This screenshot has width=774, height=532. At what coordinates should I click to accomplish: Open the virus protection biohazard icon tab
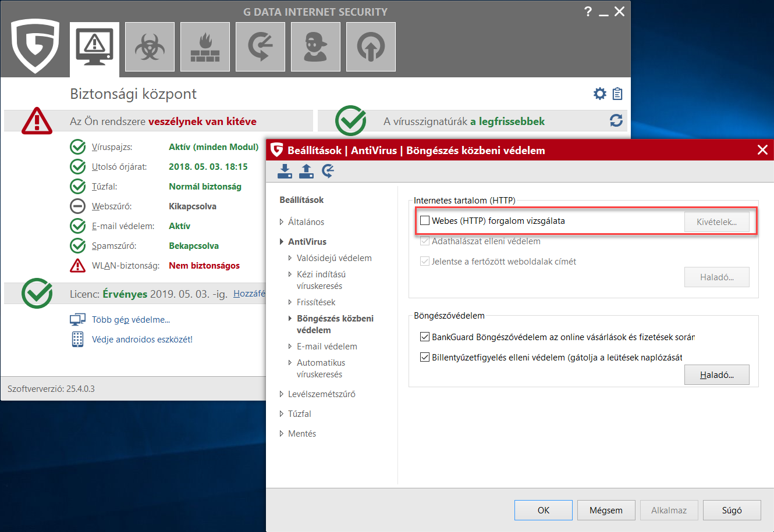tap(150, 47)
